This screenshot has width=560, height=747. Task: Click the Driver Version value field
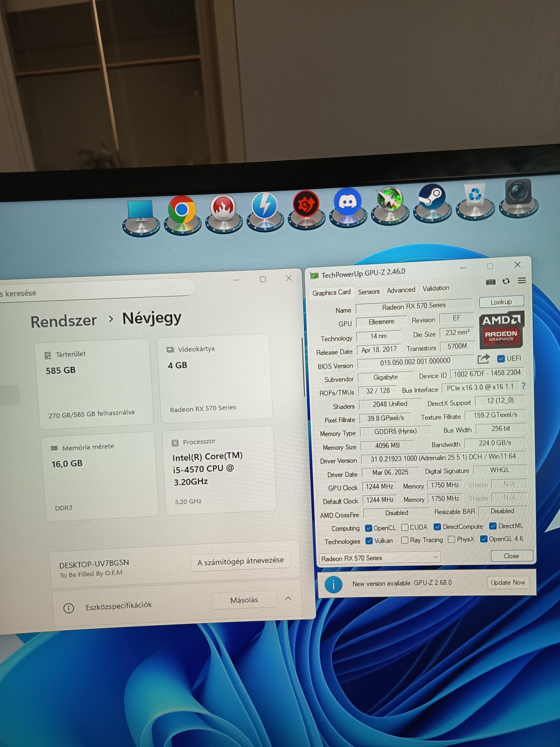[443, 457]
